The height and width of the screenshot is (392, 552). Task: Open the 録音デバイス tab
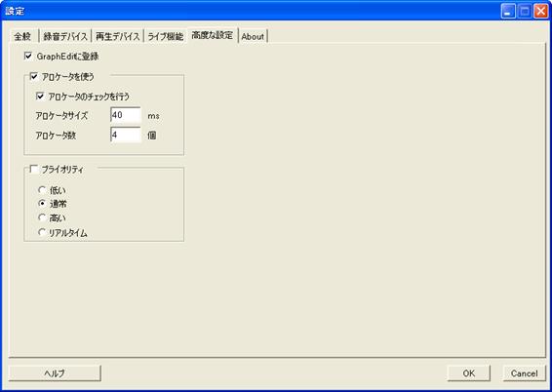[65, 37]
